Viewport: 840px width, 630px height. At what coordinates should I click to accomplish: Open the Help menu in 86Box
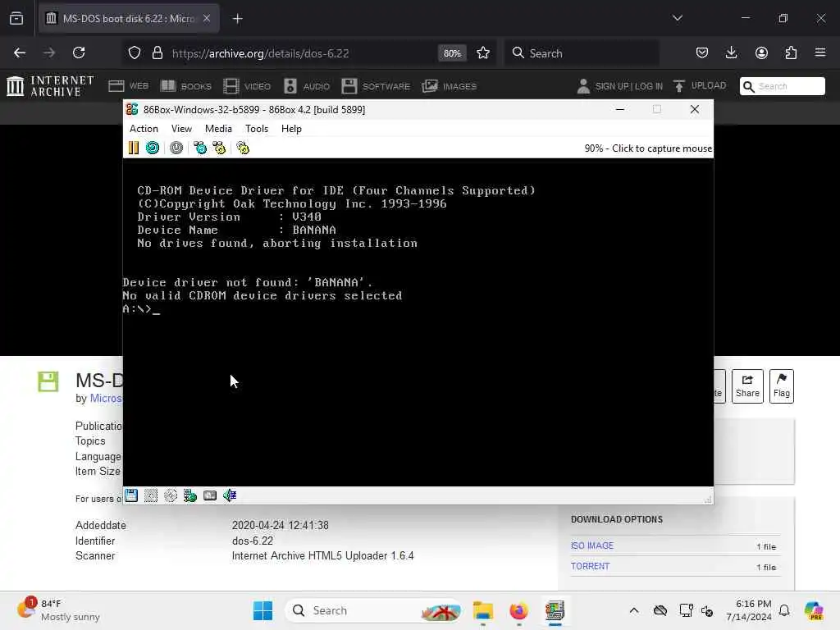tap(291, 129)
